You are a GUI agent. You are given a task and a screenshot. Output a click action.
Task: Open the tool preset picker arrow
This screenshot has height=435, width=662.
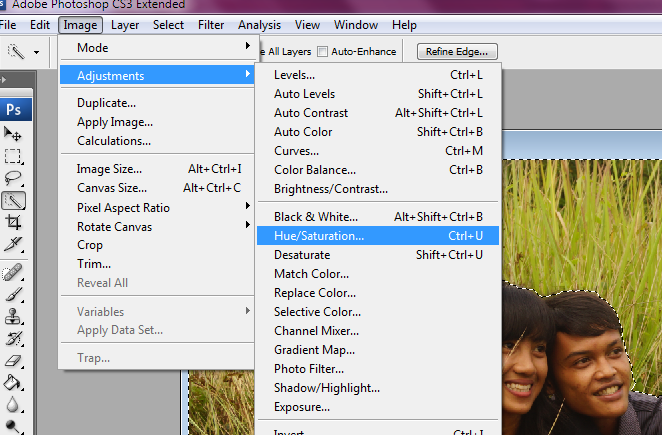click(36, 52)
